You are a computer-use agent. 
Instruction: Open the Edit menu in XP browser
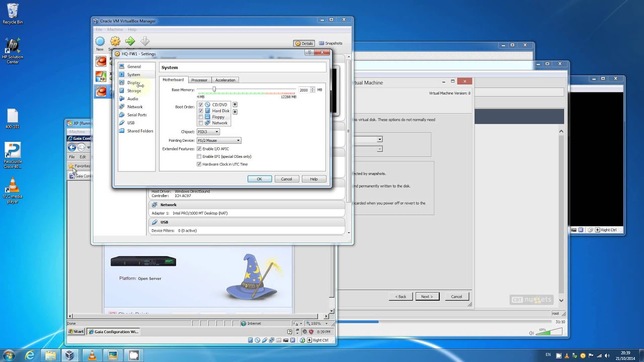(83, 157)
